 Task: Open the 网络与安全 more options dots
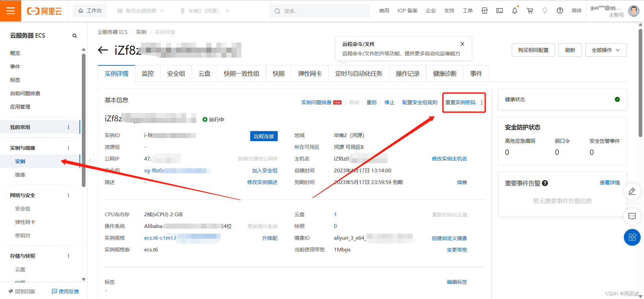pyautogui.click(x=68, y=195)
